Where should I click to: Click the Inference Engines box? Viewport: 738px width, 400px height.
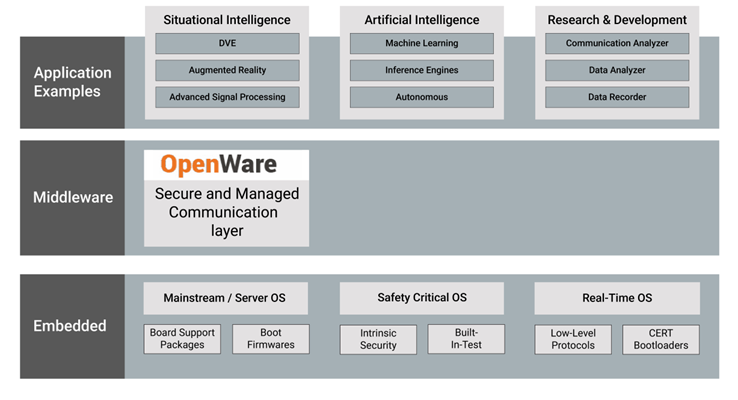421,71
